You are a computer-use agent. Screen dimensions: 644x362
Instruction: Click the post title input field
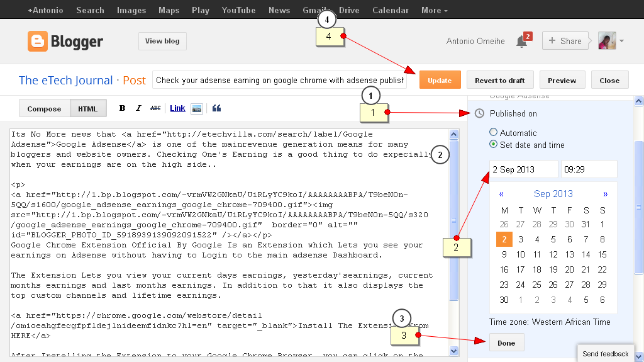pyautogui.click(x=280, y=80)
